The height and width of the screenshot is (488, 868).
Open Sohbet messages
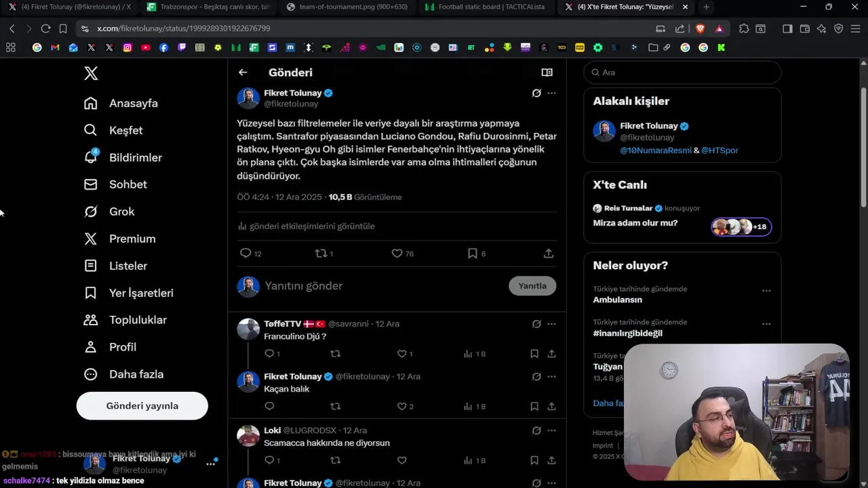(115, 184)
